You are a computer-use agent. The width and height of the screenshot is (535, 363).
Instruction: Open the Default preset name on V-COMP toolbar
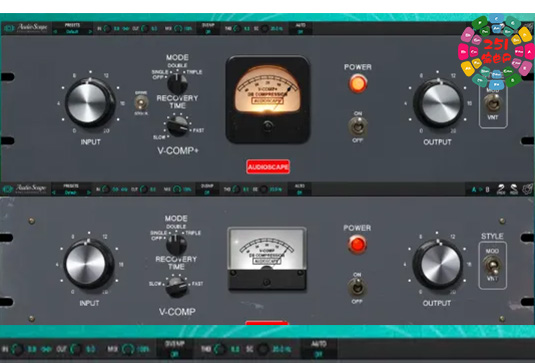[x=71, y=192]
